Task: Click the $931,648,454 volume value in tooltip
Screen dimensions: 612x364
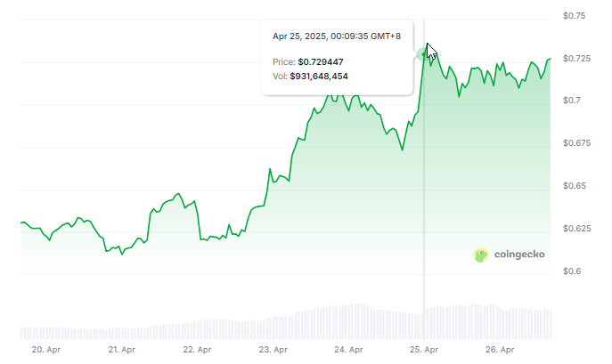Action: point(319,77)
